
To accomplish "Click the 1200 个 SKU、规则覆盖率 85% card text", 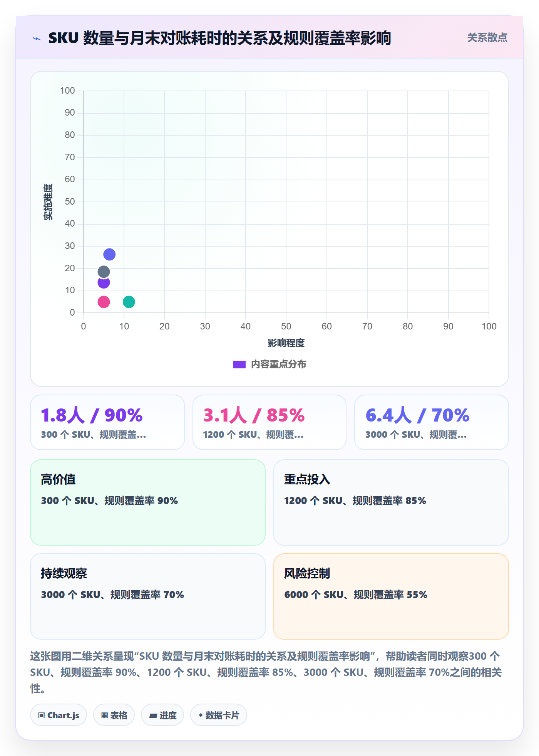I will click(x=355, y=501).
